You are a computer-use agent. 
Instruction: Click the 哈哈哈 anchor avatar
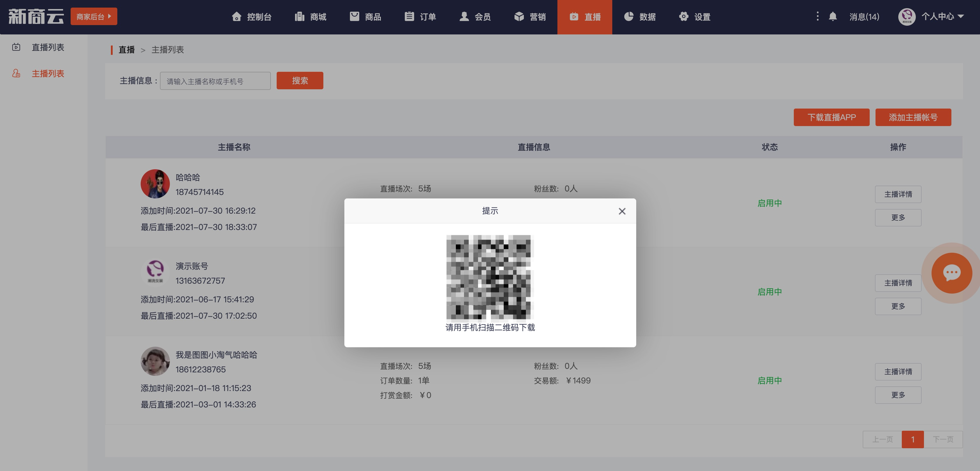155,184
